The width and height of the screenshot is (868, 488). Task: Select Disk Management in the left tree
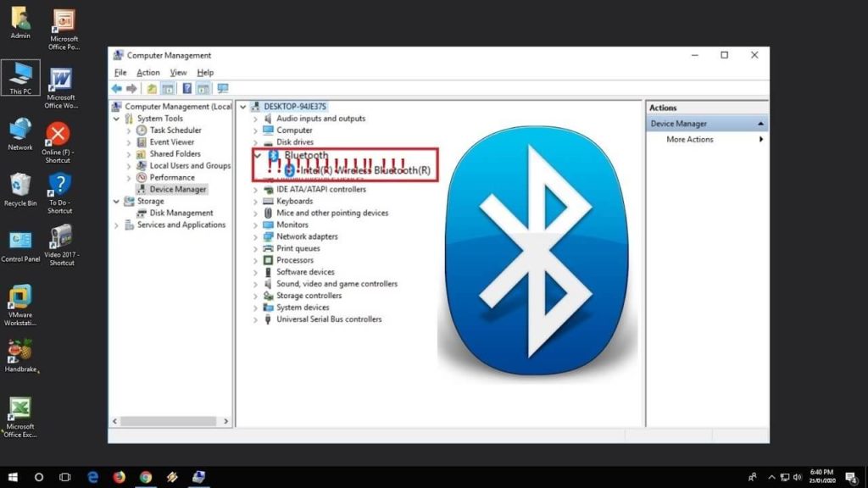click(181, 213)
